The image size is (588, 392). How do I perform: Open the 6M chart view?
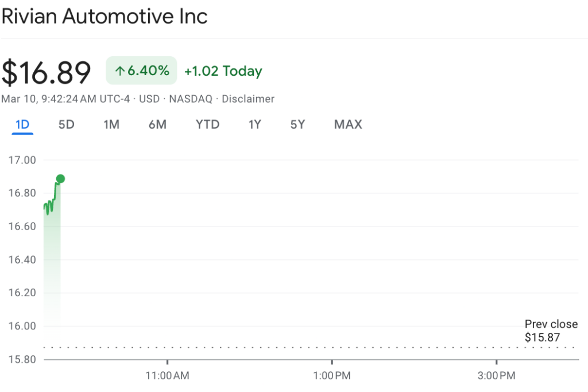(157, 125)
